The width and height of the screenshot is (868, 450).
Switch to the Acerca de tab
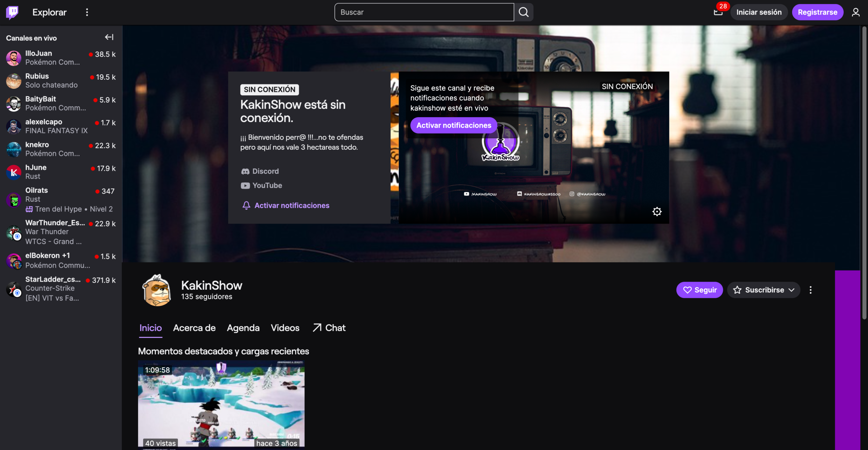pyautogui.click(x=194, y=328)
